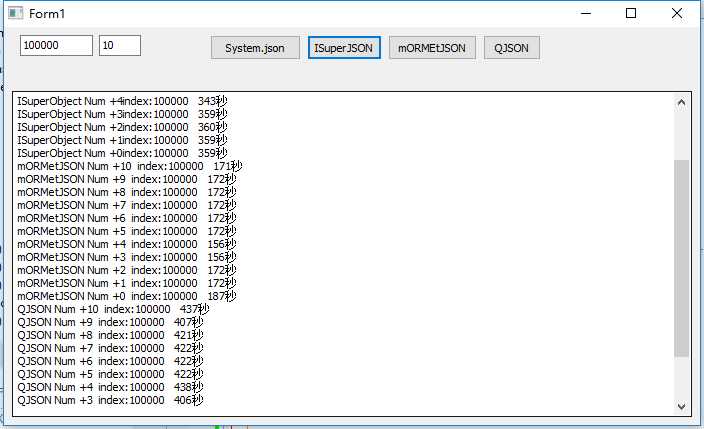Image resolution: width=704 pixels, height=429 pixels.
Task: Focus the input field containing 100000
Action: 56,45
